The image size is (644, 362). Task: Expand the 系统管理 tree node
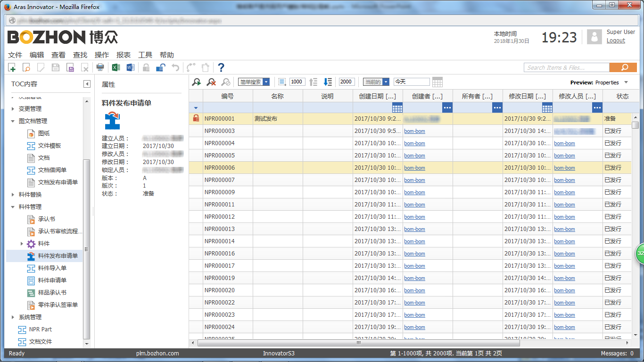[13, 317]
